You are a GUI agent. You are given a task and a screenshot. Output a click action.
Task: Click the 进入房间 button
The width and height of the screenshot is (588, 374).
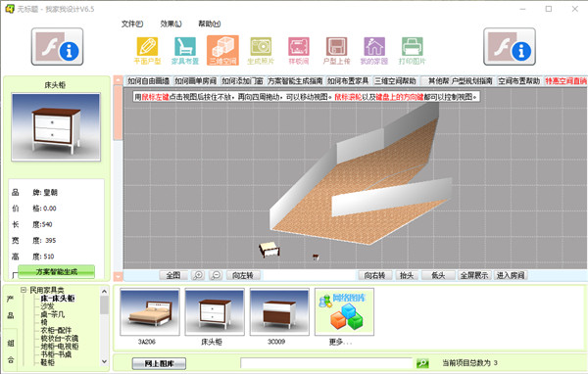511,275
